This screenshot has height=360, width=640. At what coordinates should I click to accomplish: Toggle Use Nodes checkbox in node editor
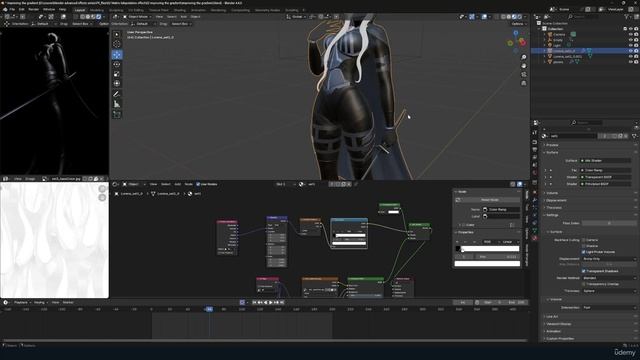[x=198, y=184]
